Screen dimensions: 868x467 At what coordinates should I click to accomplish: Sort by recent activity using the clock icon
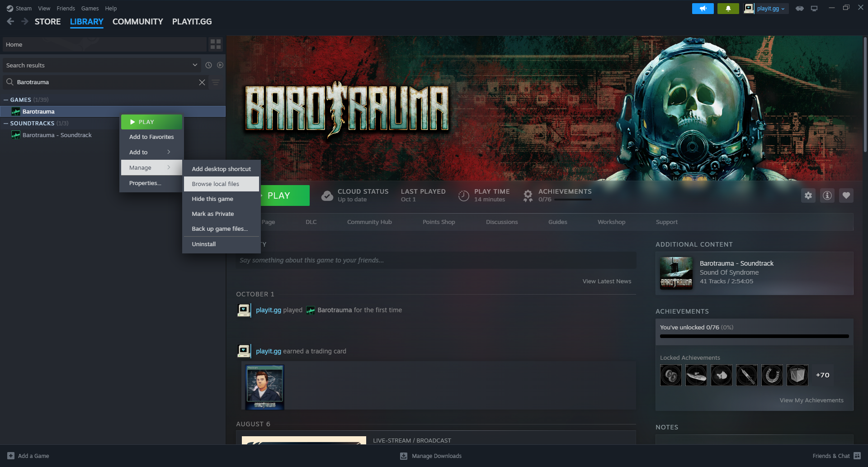(208, 65)
